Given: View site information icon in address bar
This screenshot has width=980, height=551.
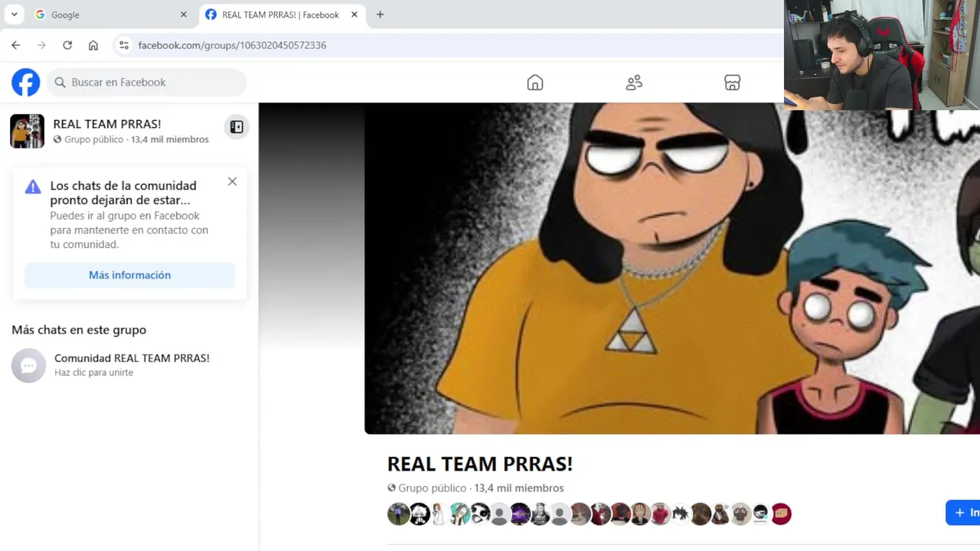Looking at the screenshot, I should (x=124, y=45).
